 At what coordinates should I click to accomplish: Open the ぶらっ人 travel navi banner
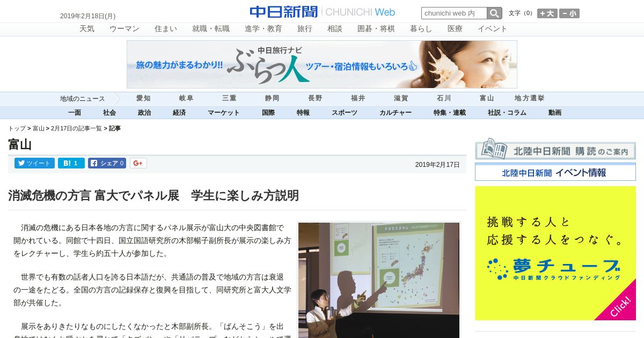[322, 64]
